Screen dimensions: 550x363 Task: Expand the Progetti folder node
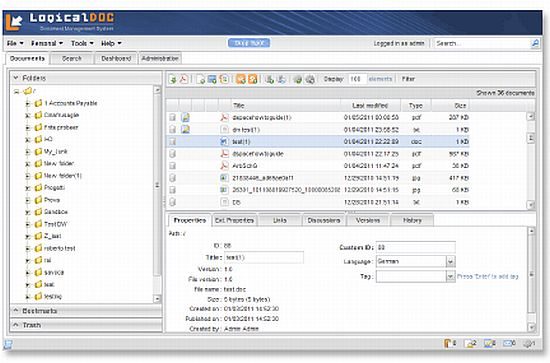(28, 188)
